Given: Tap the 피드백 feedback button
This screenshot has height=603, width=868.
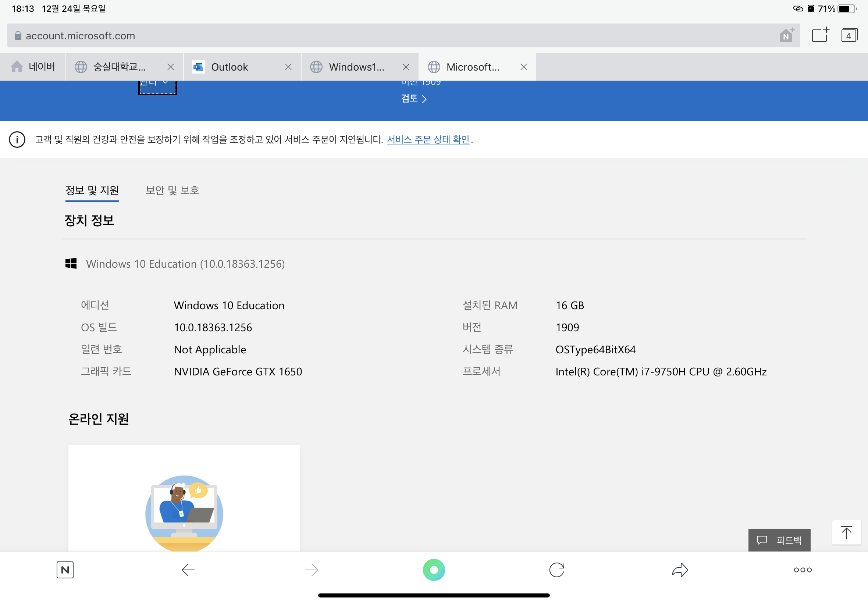Looking at the screenshot, I should (779, 539).
